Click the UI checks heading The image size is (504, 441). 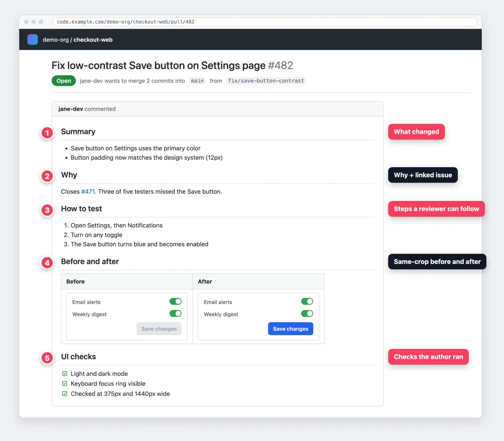pos(79,357)
